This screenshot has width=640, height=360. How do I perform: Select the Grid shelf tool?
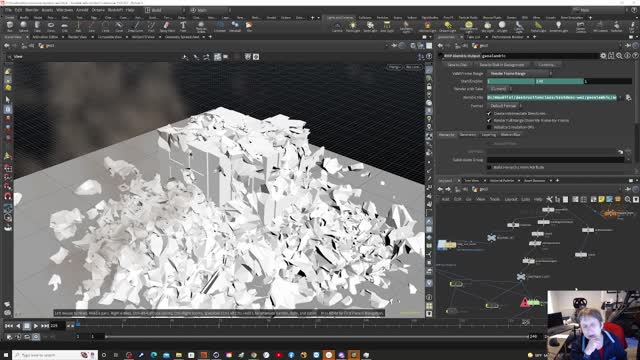[x=64, y=27]
